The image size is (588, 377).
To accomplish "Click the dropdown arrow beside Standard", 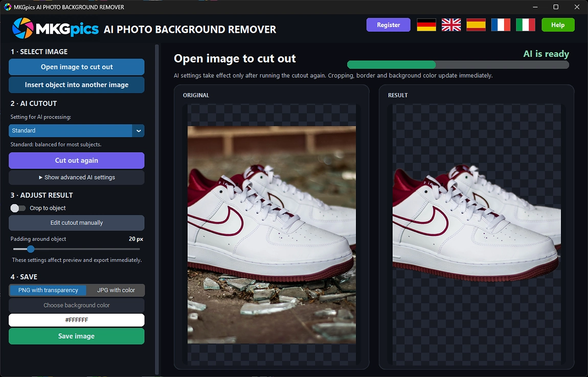I will pos(139,130).
